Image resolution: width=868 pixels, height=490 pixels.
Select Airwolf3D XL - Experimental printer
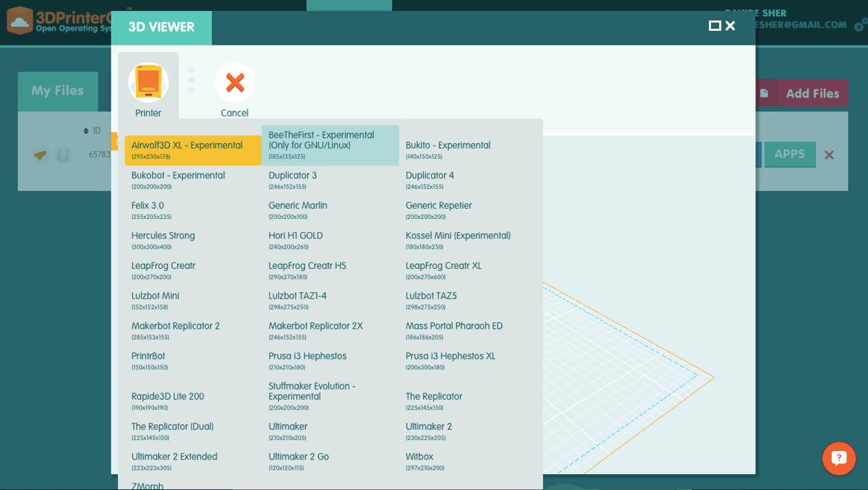click(193, 150)
